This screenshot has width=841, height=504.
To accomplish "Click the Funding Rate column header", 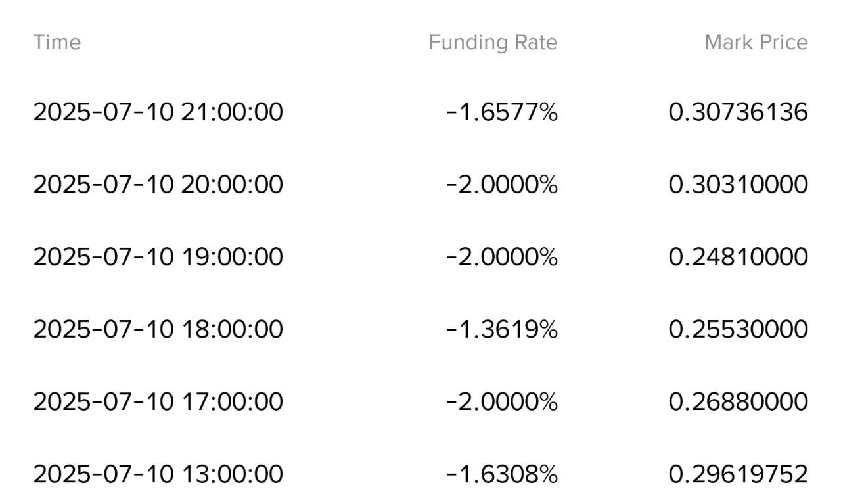I will 493,42.
